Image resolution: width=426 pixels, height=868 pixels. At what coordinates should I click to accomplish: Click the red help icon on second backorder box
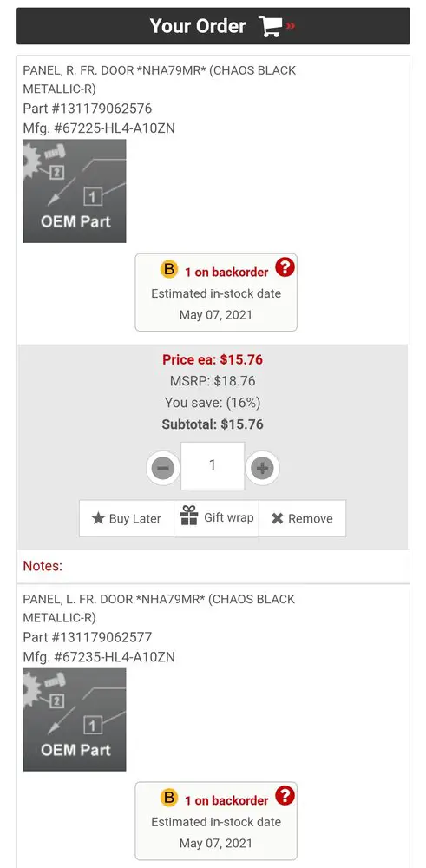285,797
